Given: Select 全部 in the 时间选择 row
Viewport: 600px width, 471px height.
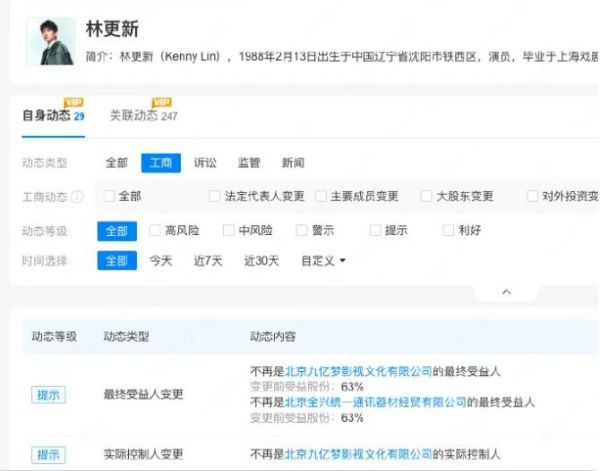Looking at the screenshot, I should click(117, 261).
